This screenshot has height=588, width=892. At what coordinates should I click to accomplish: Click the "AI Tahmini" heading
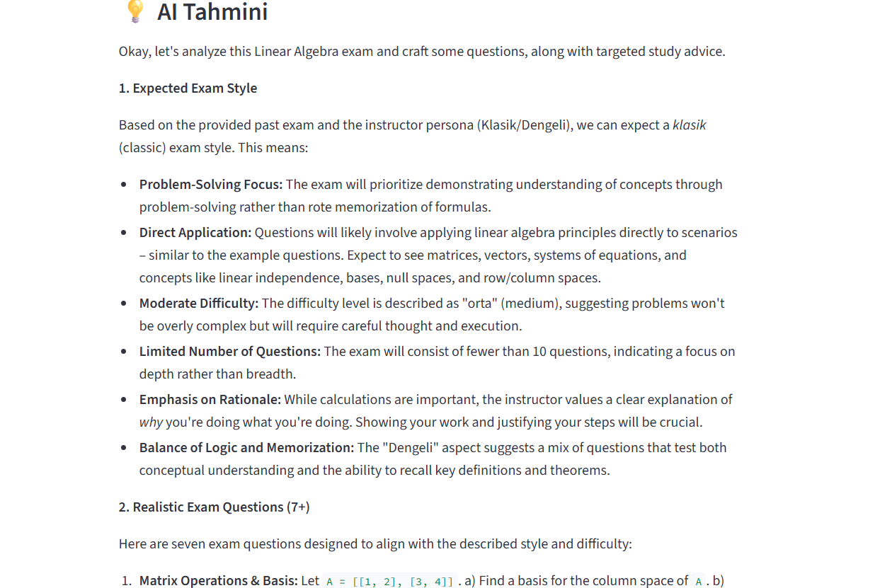coord(212,11)
